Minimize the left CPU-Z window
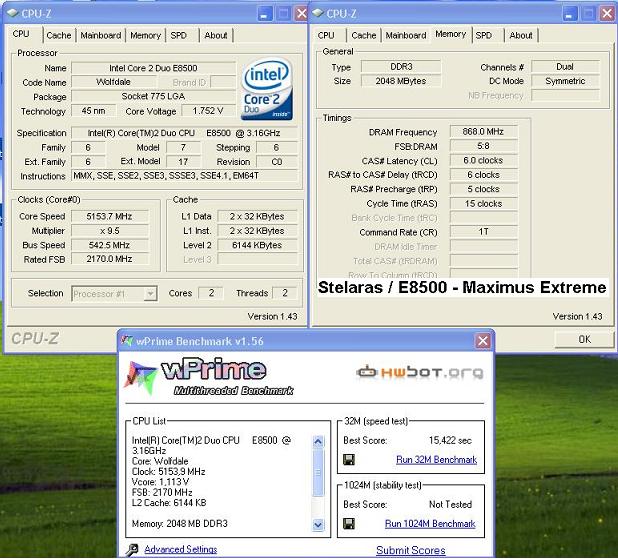Screen dimensions: 618x559 point(264,14)
